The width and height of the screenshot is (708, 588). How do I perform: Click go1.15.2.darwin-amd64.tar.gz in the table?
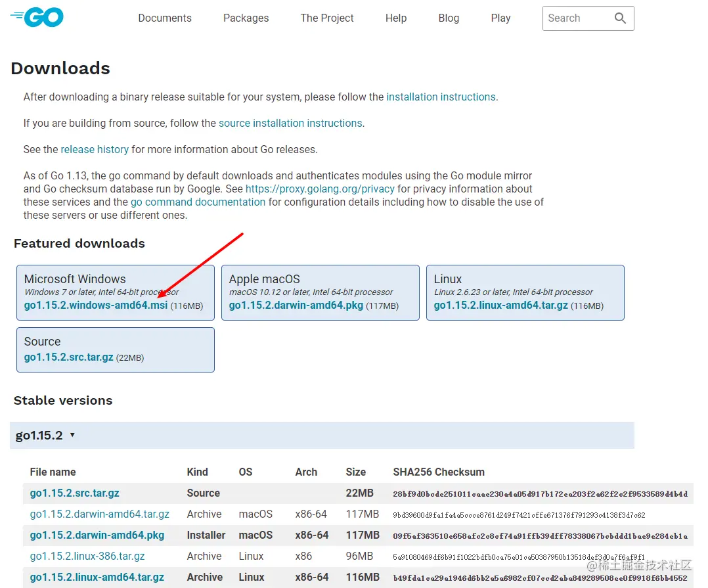point(99,514)
